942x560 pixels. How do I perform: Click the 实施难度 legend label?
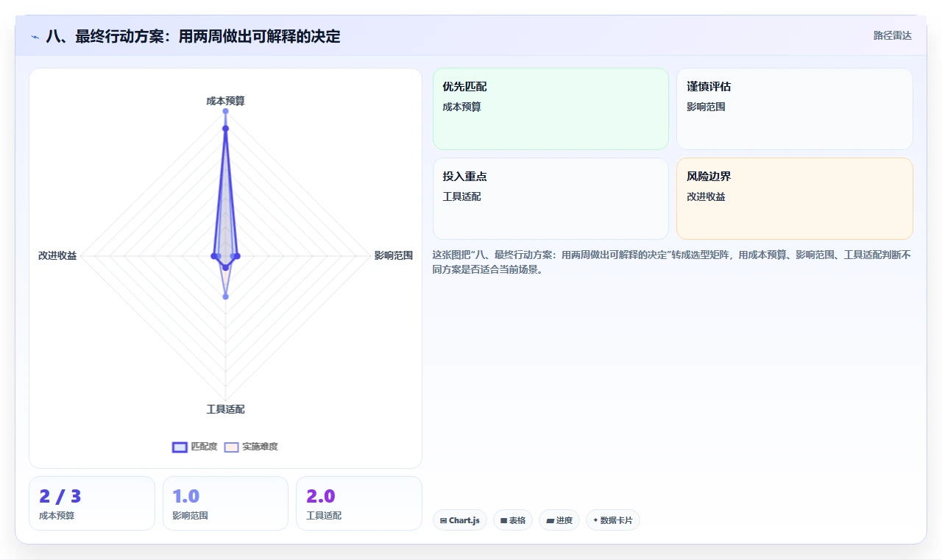(260, 447)
